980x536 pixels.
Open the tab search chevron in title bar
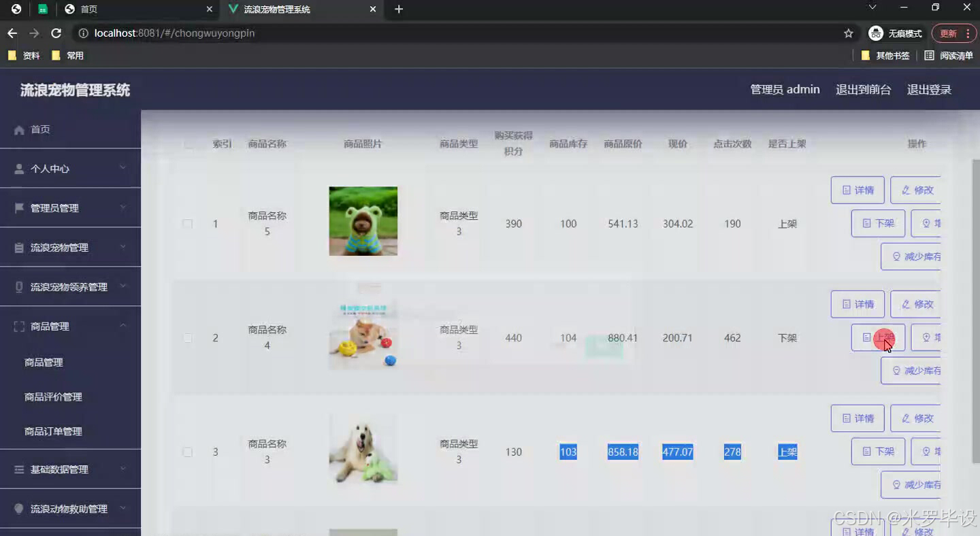872,7
